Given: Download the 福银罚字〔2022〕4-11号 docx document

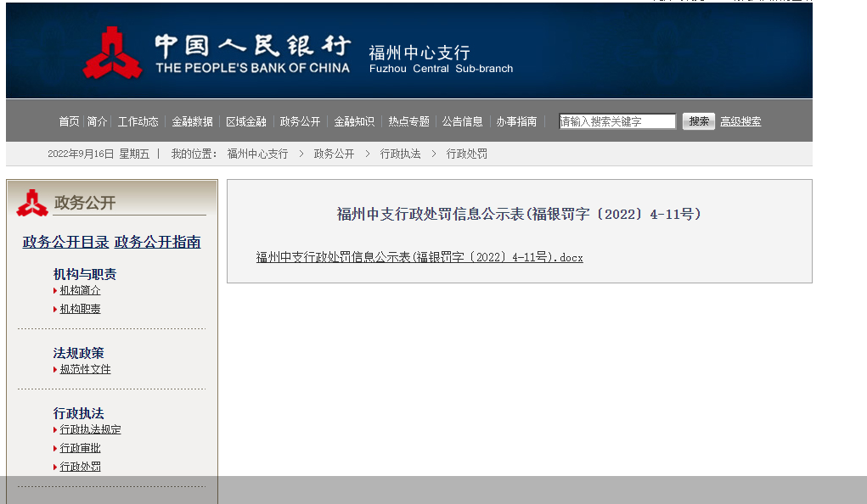Looking at the screenshot, I should tap(419, 257).
